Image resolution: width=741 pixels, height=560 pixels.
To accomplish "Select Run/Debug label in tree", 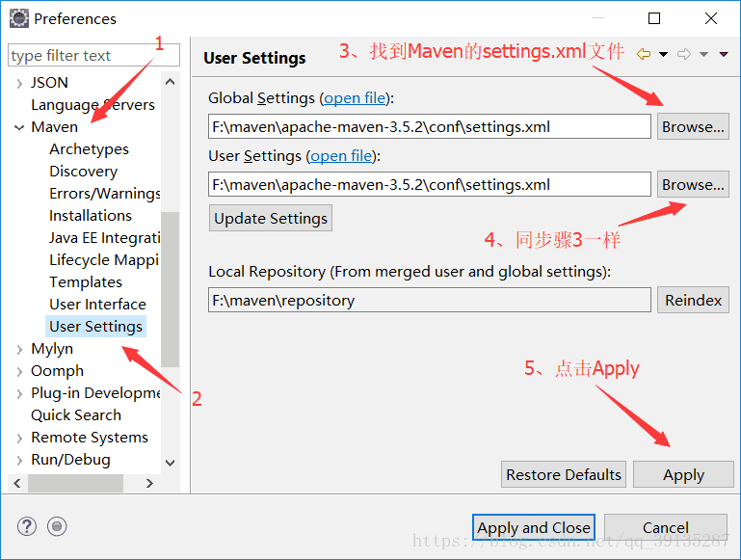I will [70, 460].
